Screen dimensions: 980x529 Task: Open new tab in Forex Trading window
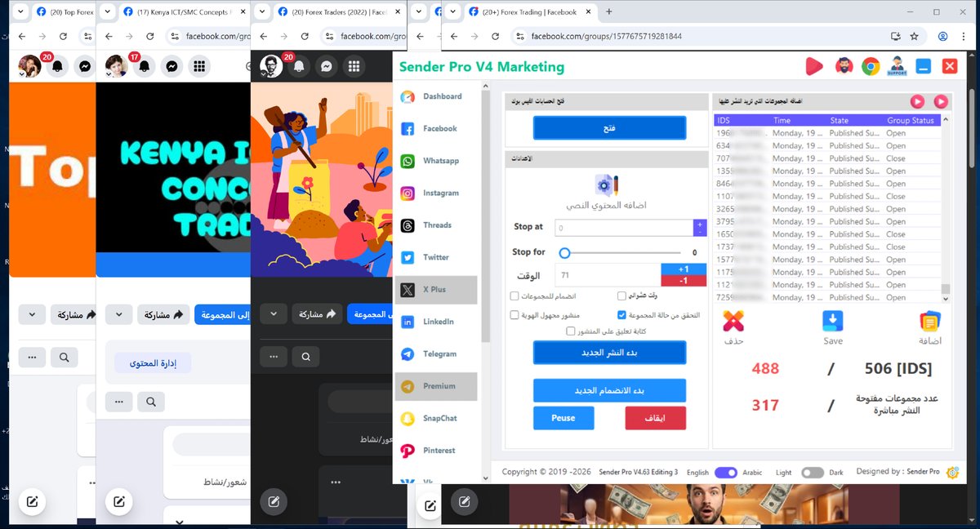608,12
